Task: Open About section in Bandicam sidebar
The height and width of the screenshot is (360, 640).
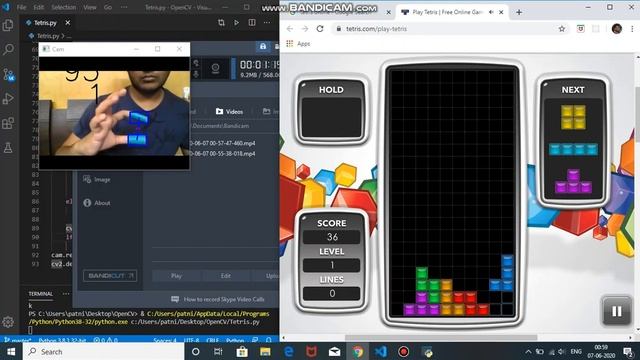Action: [97, 203]
